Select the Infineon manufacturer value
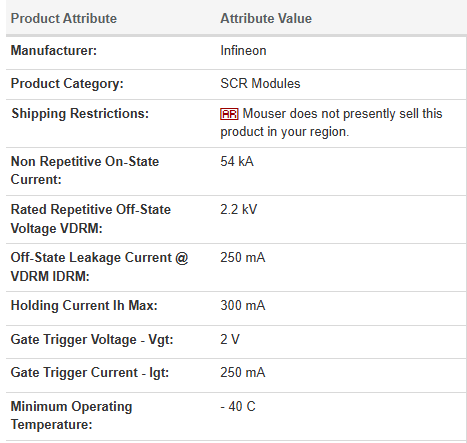Viewport: 467px width, 443px height. [243, 51]
